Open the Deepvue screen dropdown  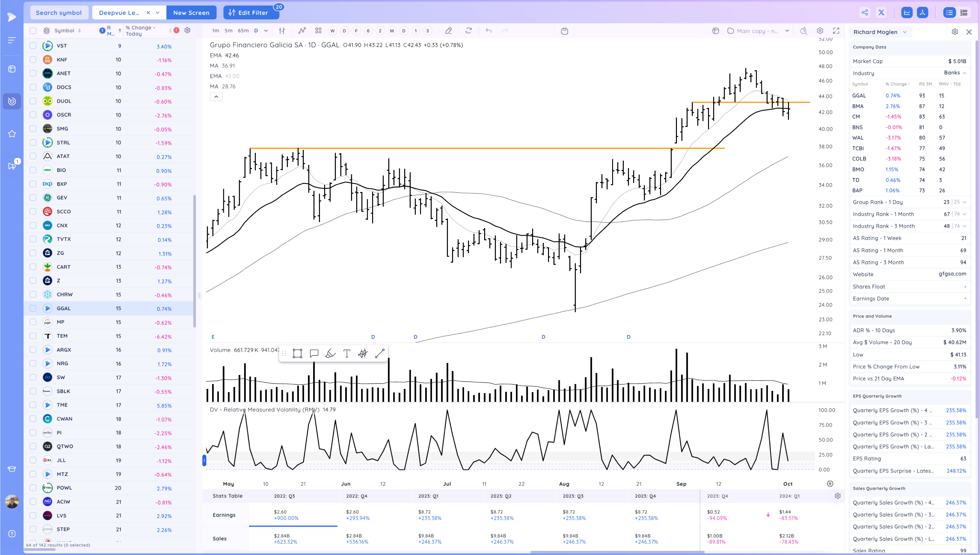point(158,12)
